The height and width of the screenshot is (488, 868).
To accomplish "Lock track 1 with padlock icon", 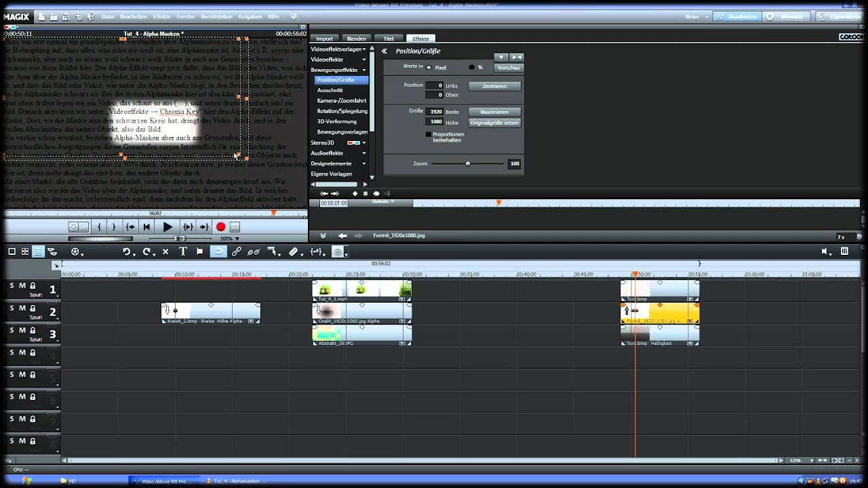I will coord(33,285).
